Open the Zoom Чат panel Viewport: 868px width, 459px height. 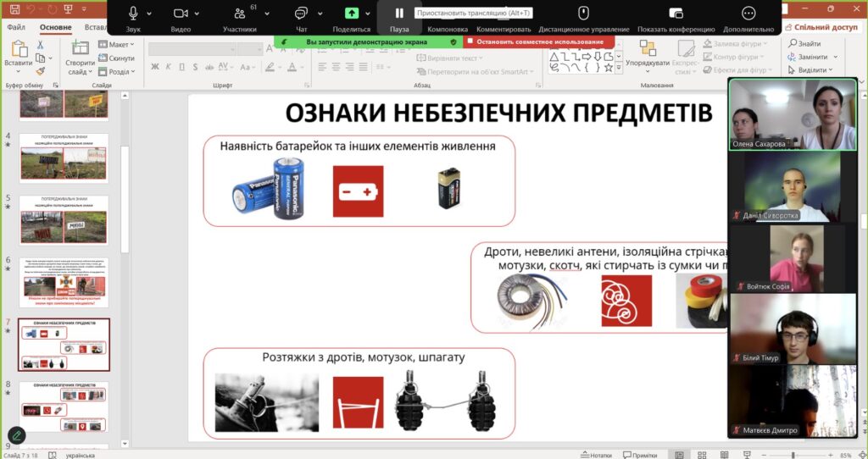click(301, 14)
